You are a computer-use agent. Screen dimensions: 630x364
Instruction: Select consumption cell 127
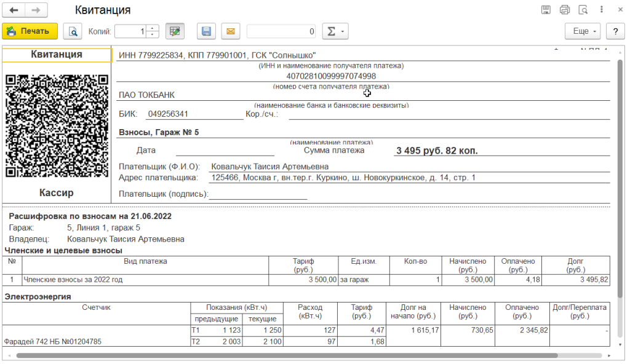tap(310, 330)
